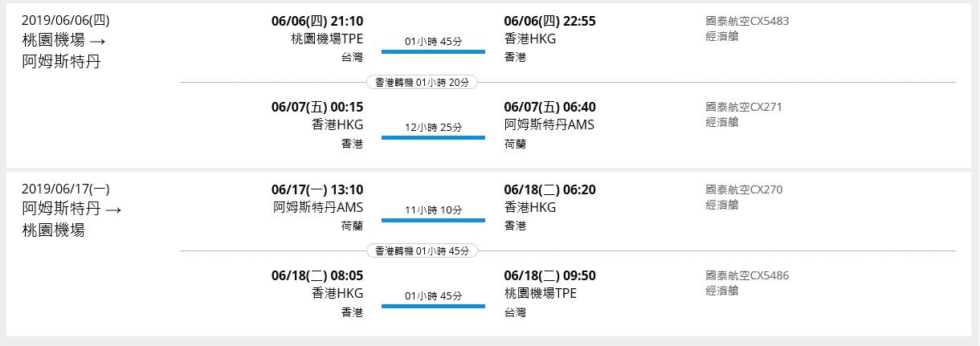The height and width of the screenshot is (346, 980).
Task: Click 06/18(二) 08:05 香港HKG departure
Action: point(317,284)
